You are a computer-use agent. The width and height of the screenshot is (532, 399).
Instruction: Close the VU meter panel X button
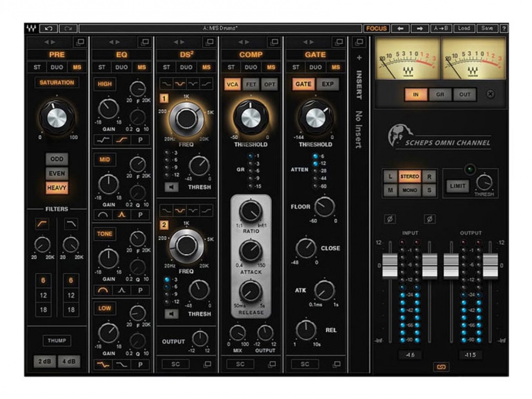pyautogui.click(x=490, y=94)
